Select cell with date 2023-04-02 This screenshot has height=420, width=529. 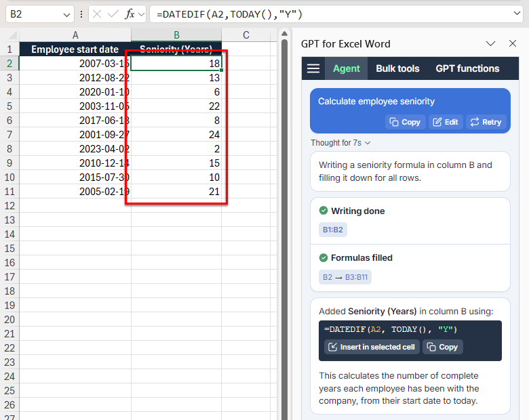[x=75, y=148]
